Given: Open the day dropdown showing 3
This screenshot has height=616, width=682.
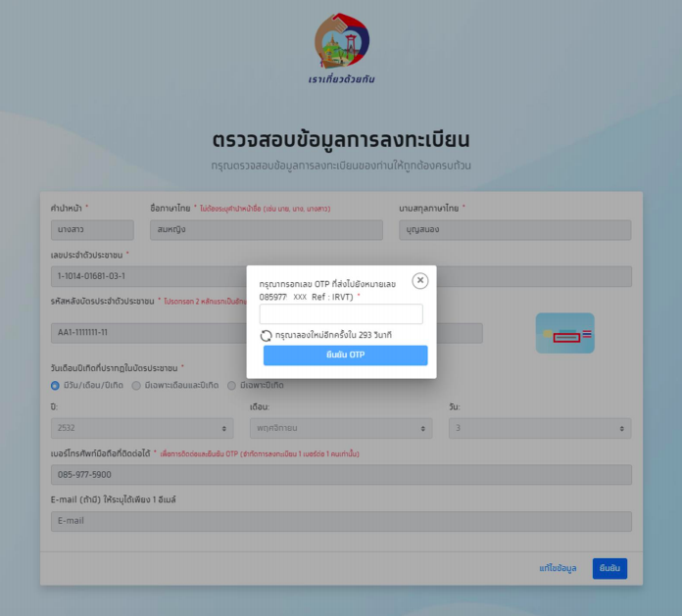Looking at the screenshot, I should coord(540,428).
